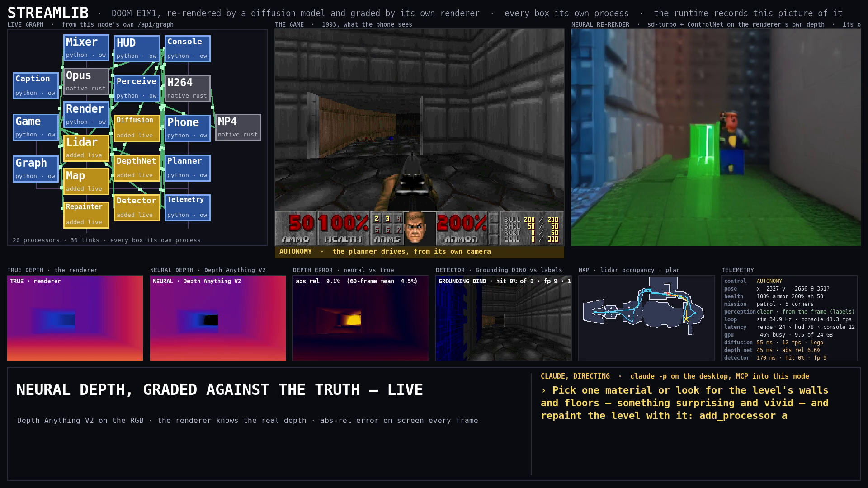868x488 pixels.
Task: Select the Graph python node
Action: point(36,169)
